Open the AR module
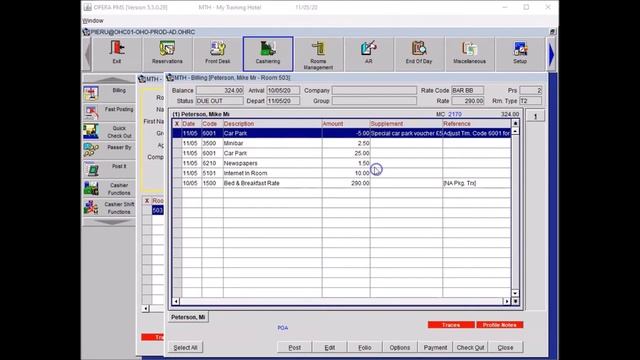Screen dimensions: 640x360 (x=369, y=54)
